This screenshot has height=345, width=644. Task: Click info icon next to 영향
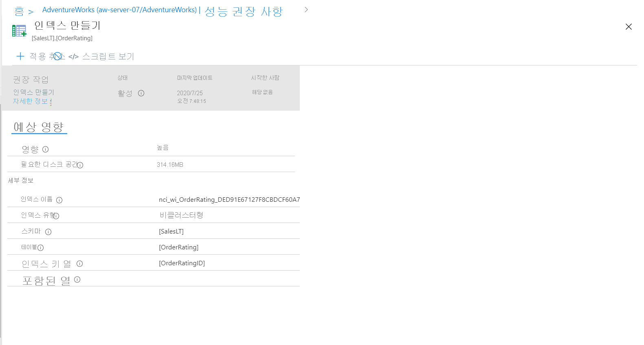pos(46,149)
